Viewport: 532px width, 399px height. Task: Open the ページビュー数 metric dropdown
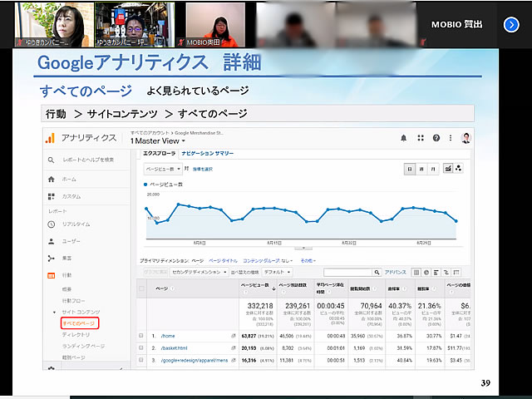click(x=163, y=169)
